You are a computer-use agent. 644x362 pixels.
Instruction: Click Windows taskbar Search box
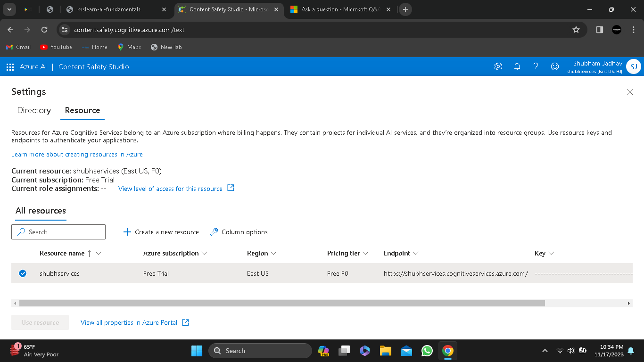pyautogui.click(x=260, y=351)
